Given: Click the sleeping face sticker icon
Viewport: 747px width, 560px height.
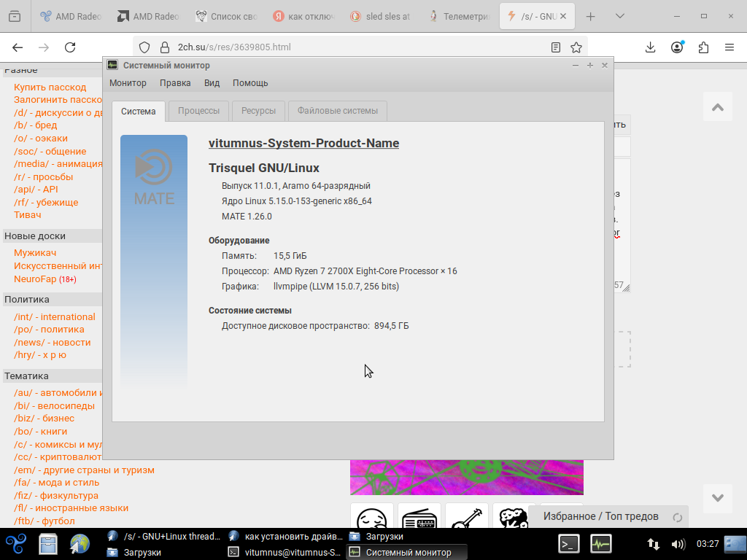Looking at the screenshot, I should click(x=371, y=517).
